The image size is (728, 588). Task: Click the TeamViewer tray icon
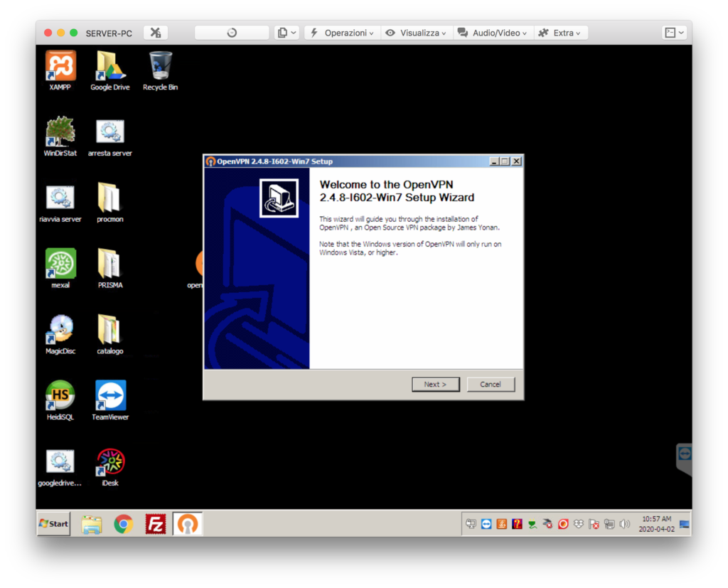click(486, 525)
